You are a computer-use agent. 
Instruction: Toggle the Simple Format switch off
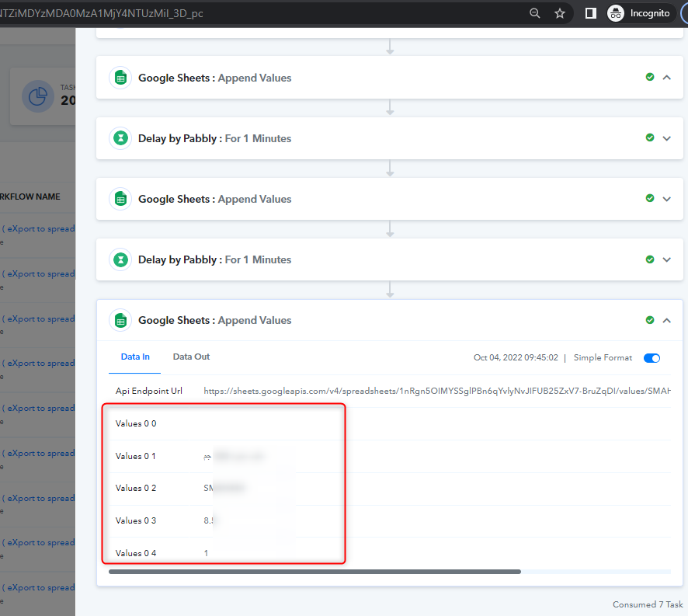pyautogui.click(x=652, y=358)
